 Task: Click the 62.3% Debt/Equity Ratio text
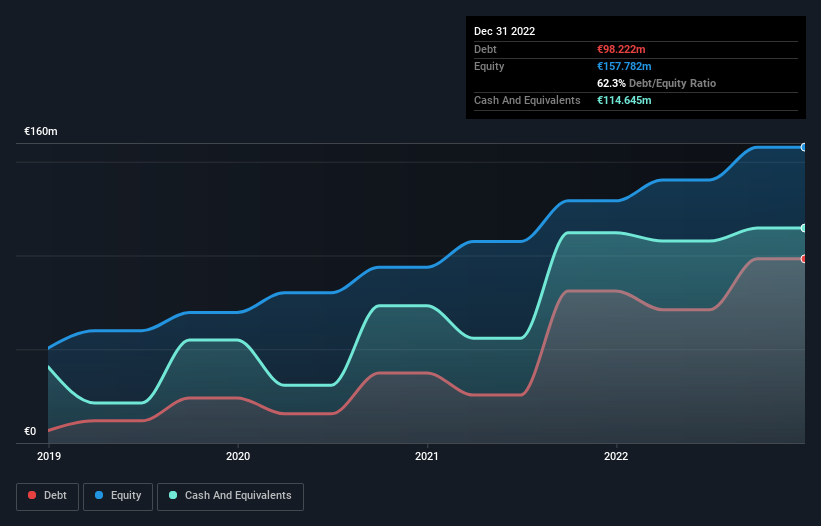coord(657,83)
